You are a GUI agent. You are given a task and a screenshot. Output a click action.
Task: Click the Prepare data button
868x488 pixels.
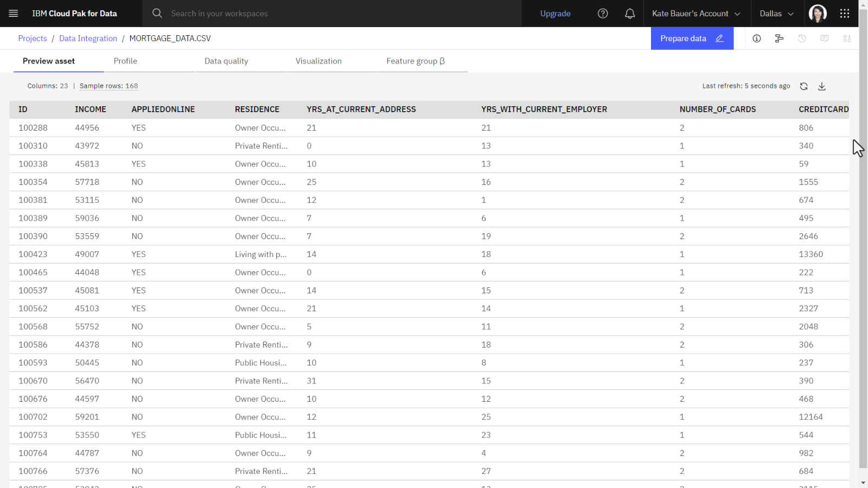[x=692, y=38]
